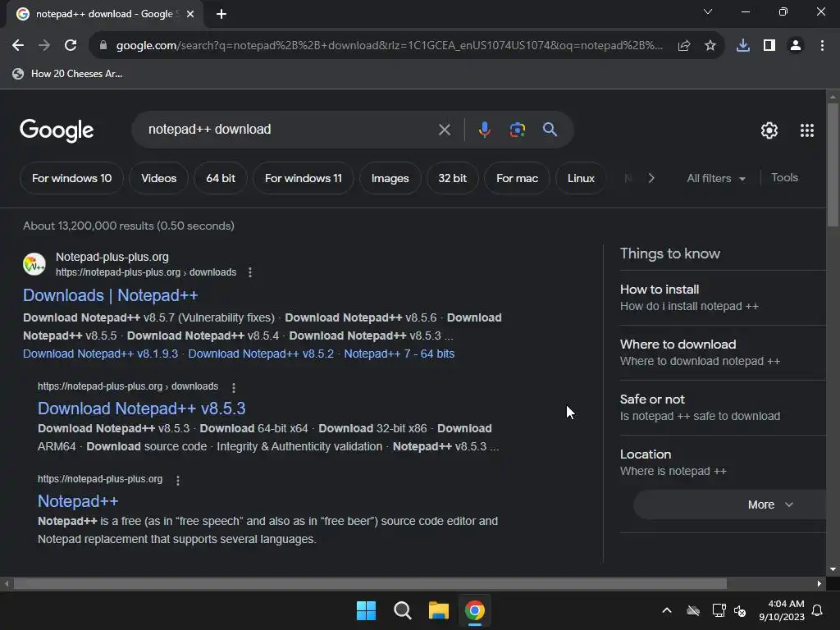Image resolution: width=840 pixels, height=630 pixels.
Task: Open Notepad-plus-plus.org site favicon
Action: pyautogui.click(x=34, y=264)
